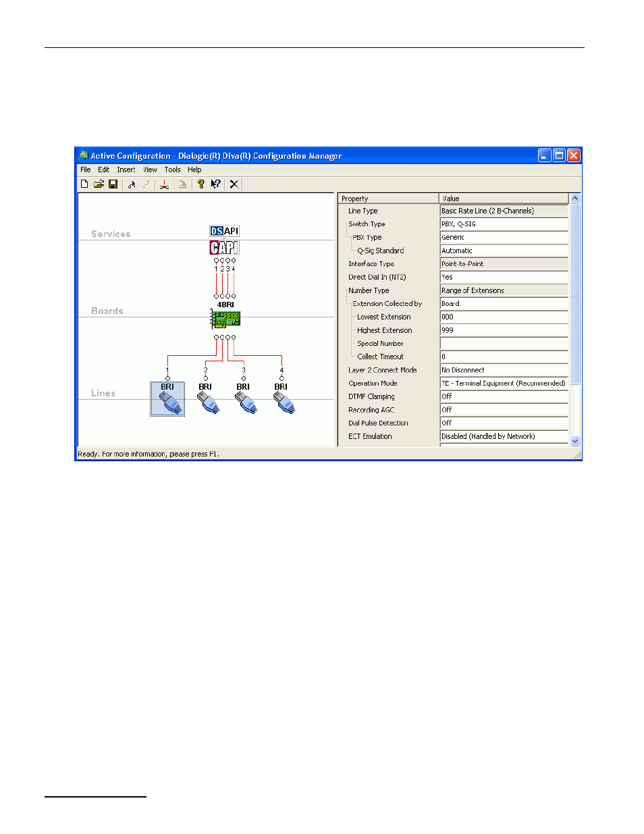Open the ECT Emulation value Disabled
The width and height of the screenshot is (644, 834).
click(504, 436)
